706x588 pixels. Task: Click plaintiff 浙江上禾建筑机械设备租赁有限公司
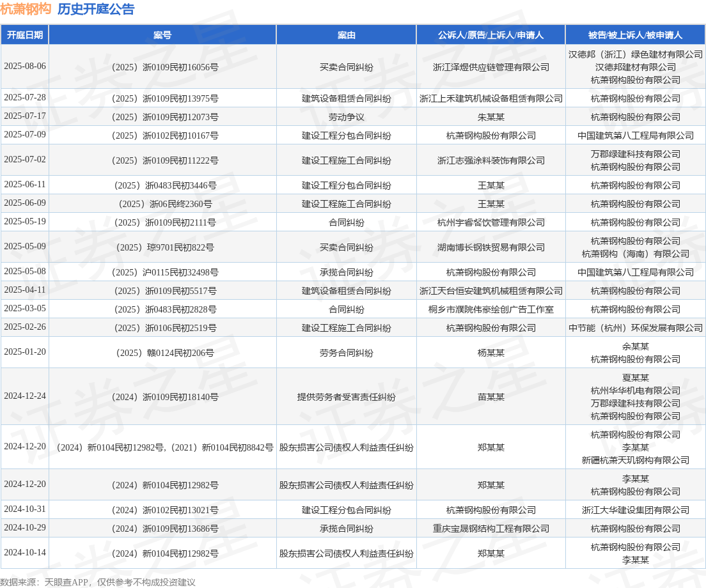[x=490, y=98]
